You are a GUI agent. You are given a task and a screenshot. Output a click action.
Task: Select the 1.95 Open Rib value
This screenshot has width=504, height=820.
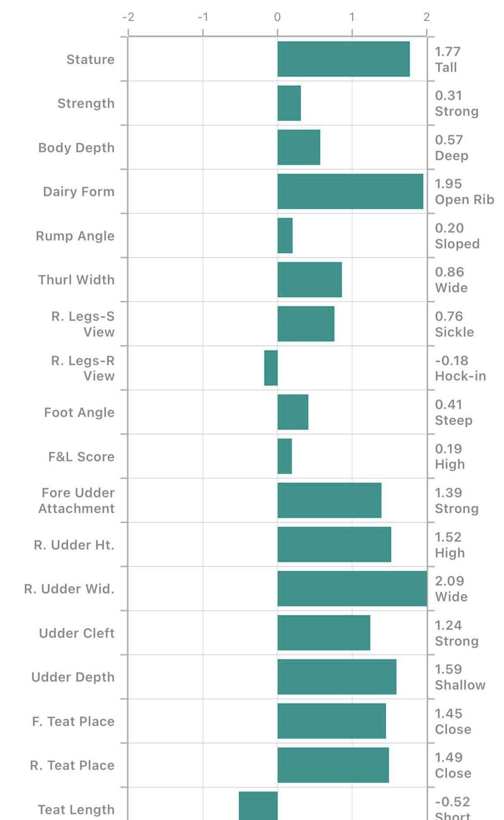[x=464, y=191]
